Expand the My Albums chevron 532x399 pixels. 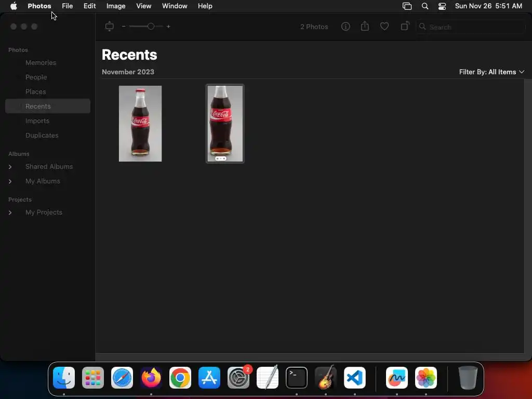(x=10, y=181)
